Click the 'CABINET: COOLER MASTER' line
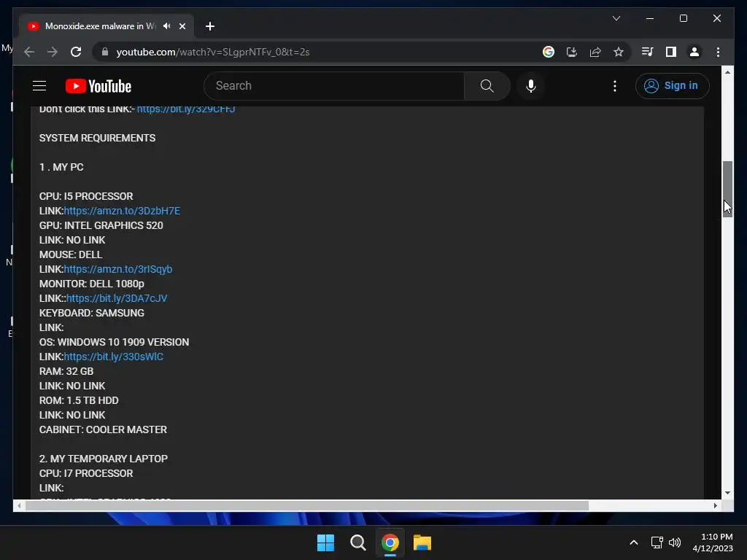Screen dimensions: 747x560 point(103,429)
